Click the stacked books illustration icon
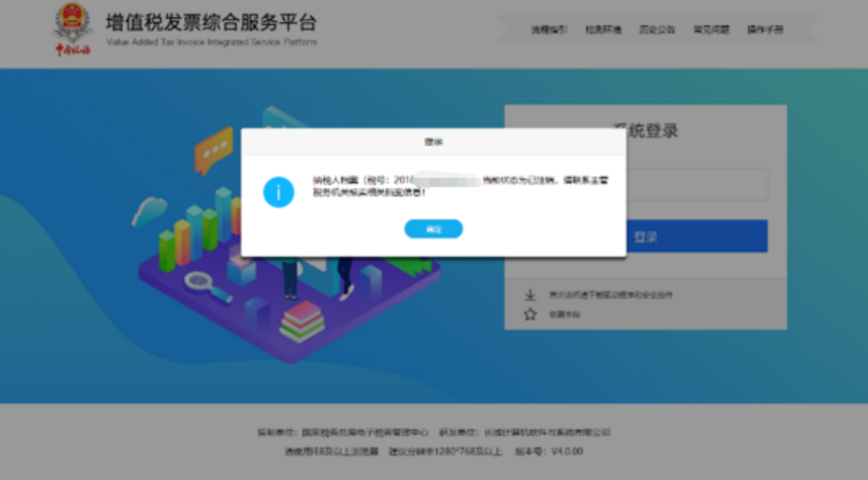868x480 pixels. 302,320
